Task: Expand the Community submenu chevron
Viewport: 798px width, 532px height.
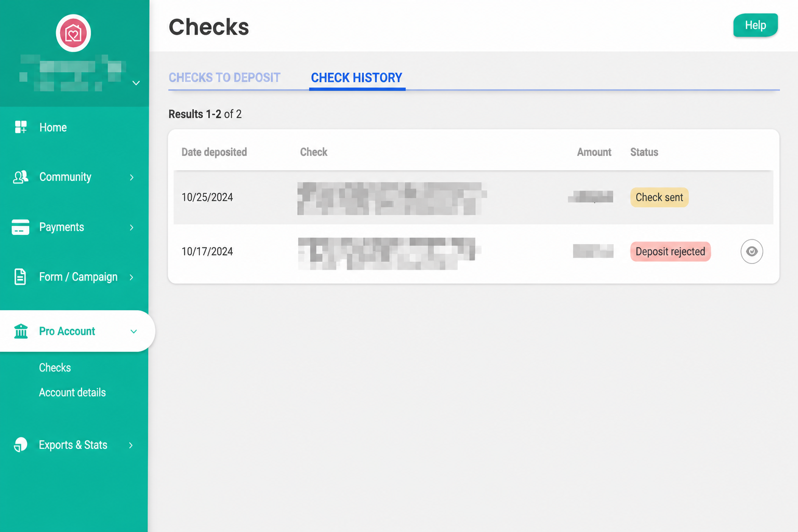Action: pos(131,177)
